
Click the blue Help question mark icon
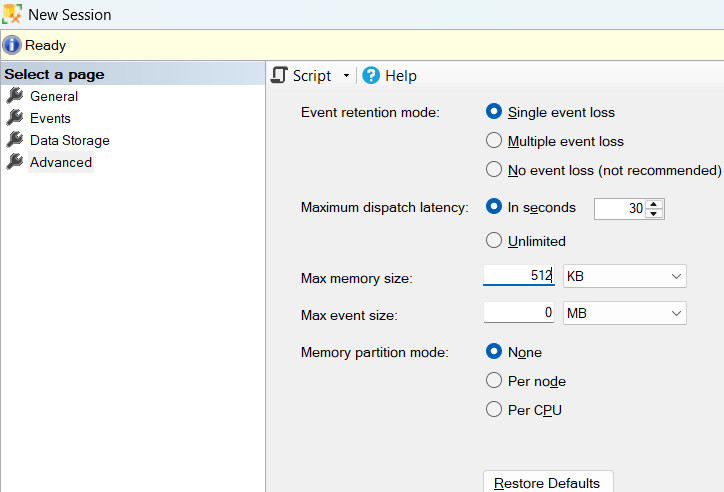371,75
